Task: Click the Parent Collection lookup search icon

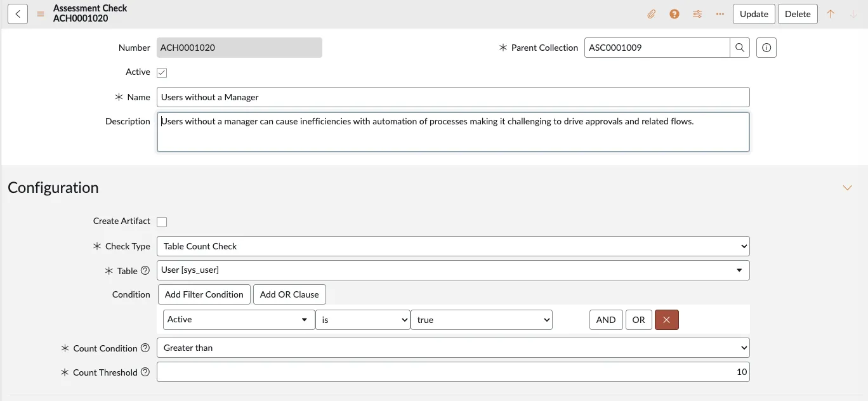Action: (x=740, y=48)
